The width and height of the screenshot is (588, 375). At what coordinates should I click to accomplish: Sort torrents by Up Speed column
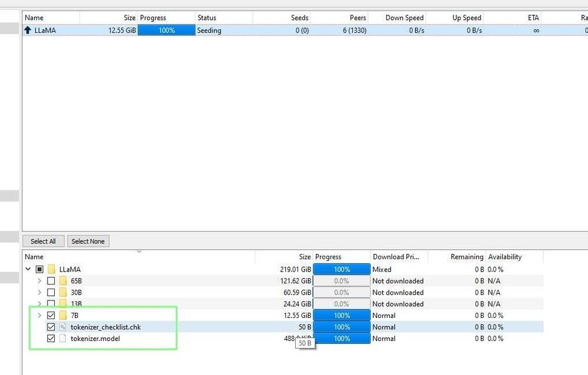pos(455,18)
